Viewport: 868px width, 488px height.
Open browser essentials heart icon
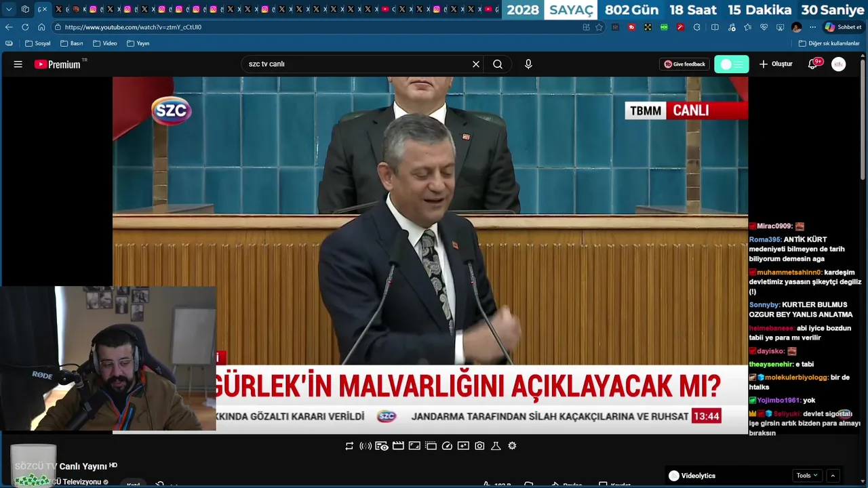pyautogui.click(x=764, y=27)
